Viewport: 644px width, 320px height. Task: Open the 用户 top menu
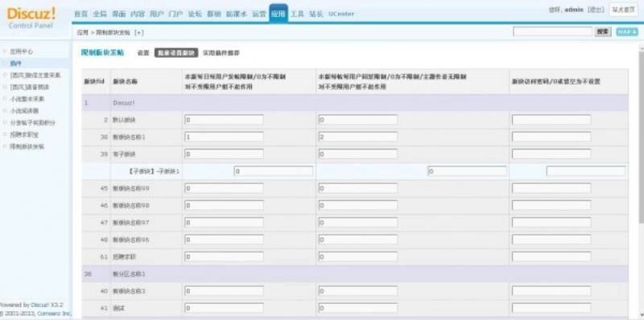tap(156, 14)
